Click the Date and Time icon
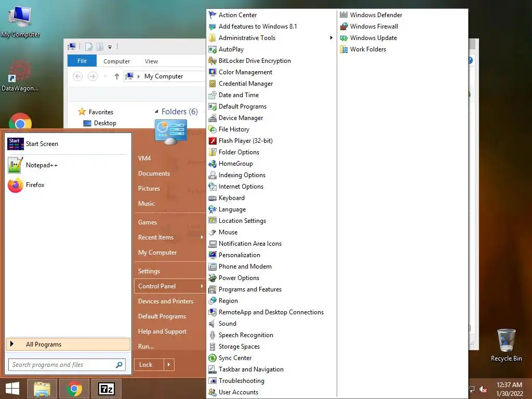532x399 pixels. [212, 95]
